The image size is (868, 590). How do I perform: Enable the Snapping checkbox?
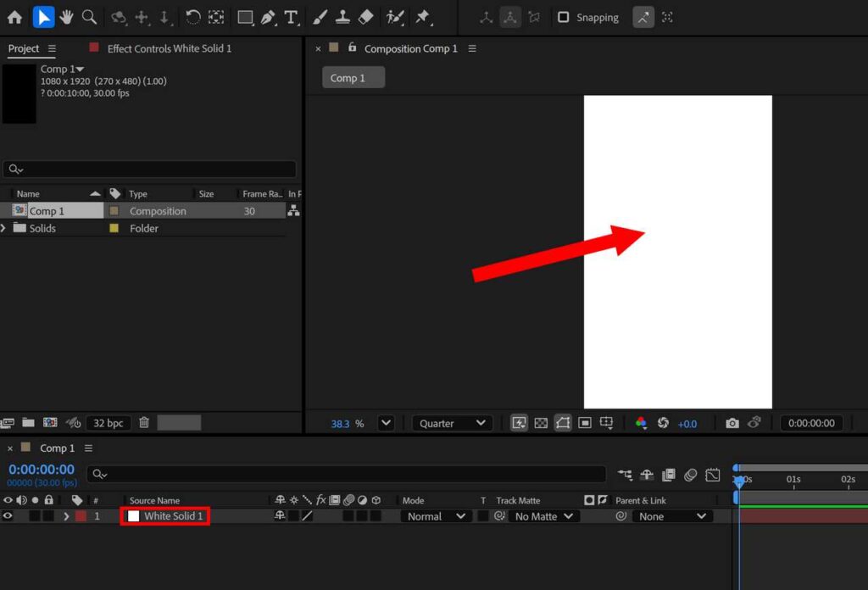click(563, 17)
